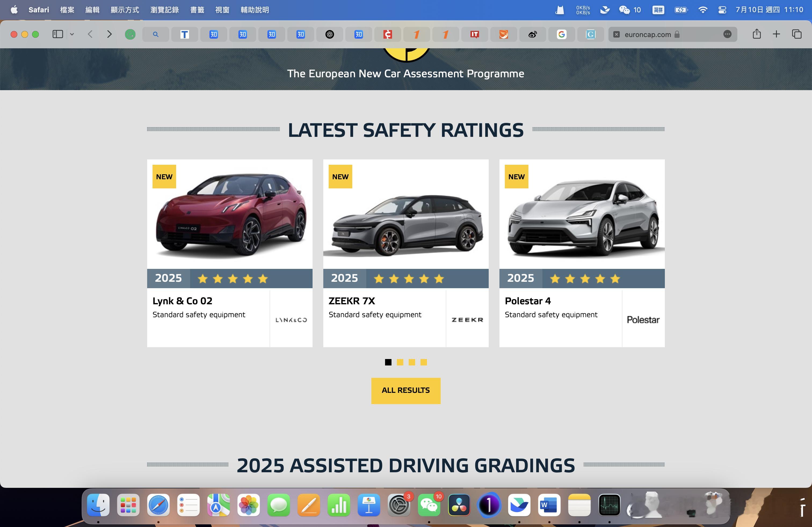Image resolution: width=812 pixels, height=527 pixels.
Task: Go forward to the next page
Action: pyautogui.click(x=109, y=34)
